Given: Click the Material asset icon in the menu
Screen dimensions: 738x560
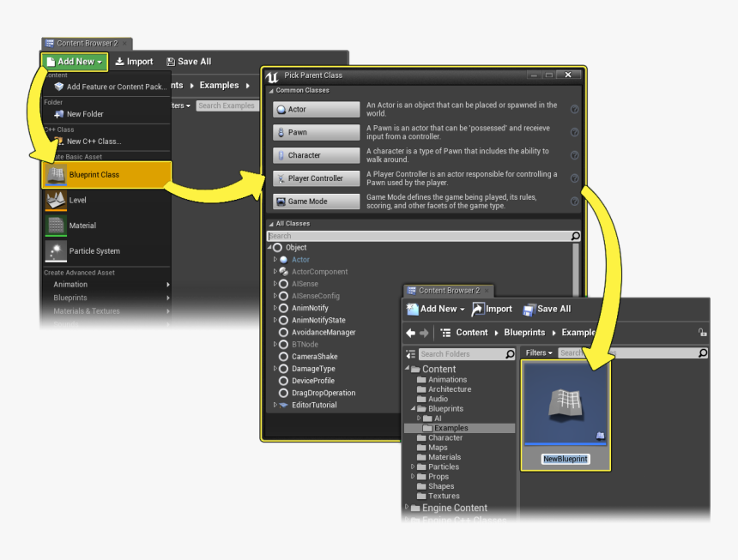Looking at the screenshot, I should (56, 226).
